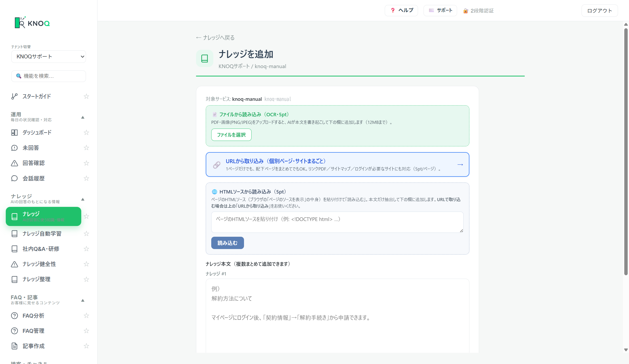Click the scrollbar up arrow

click(626, 24)
